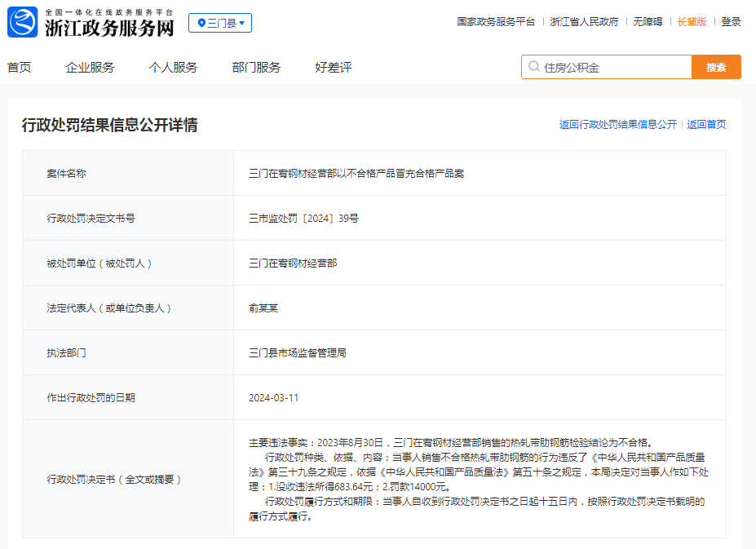Image resolution: width=756 pixels, height=549 pixels.
Task: Expand the 三门县 region dropdown
Action: [x=220, y=23]
